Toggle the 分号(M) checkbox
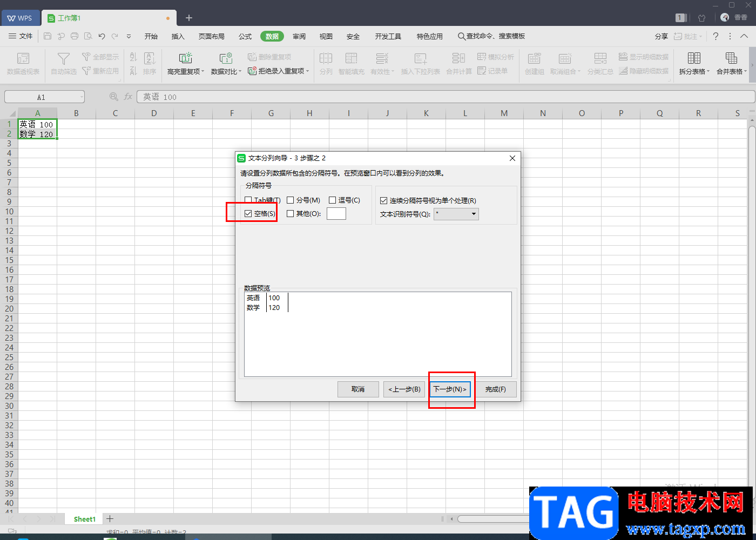Image resolution: width=756 pixels, height=540 pixels. click(291, 200)
